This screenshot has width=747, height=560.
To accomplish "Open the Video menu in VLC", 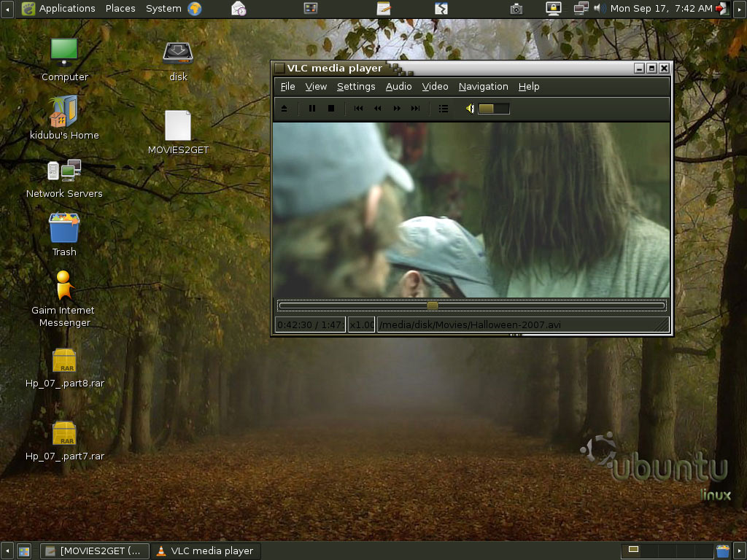I will coord(435,86).
